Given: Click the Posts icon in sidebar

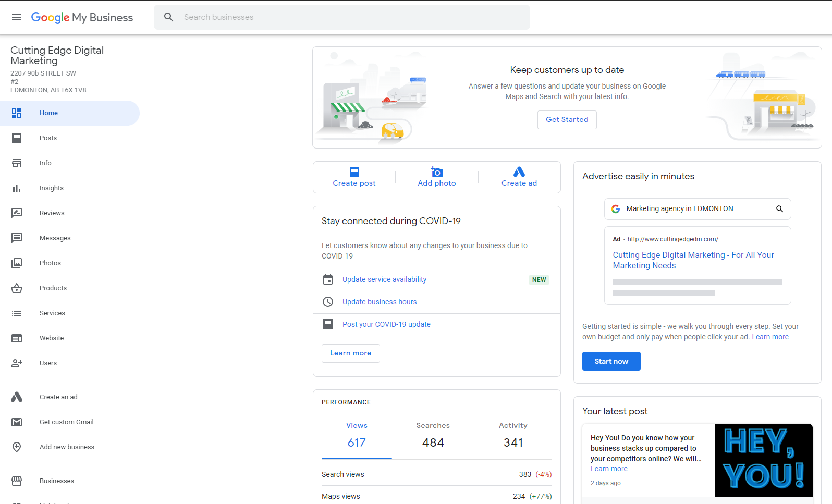Looking at the screenshot, I should coord(17,138).
